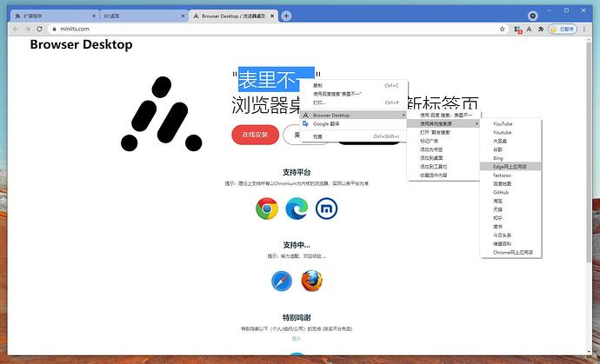The image size is (600, 364).
Task: Click the red 在线安装 button
Action: pos(256,135)
